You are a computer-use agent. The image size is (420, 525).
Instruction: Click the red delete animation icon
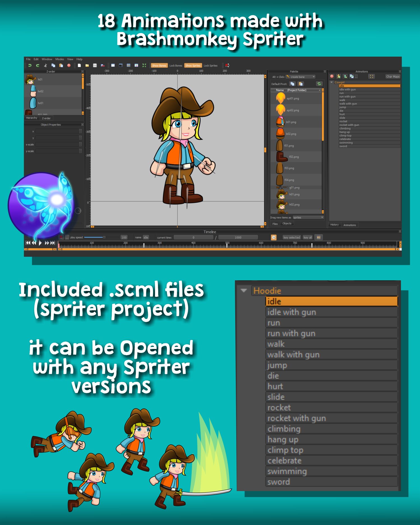(x=332, y=76)
